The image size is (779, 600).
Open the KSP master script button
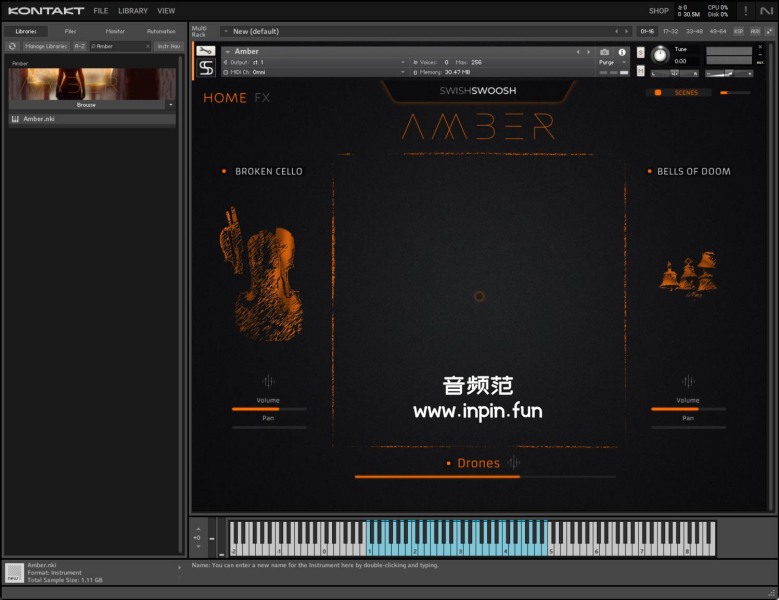click(738, 31)
